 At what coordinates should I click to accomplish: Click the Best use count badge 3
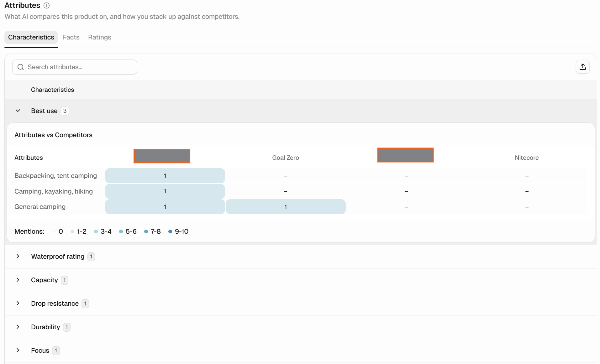click(x=65, y=111)
